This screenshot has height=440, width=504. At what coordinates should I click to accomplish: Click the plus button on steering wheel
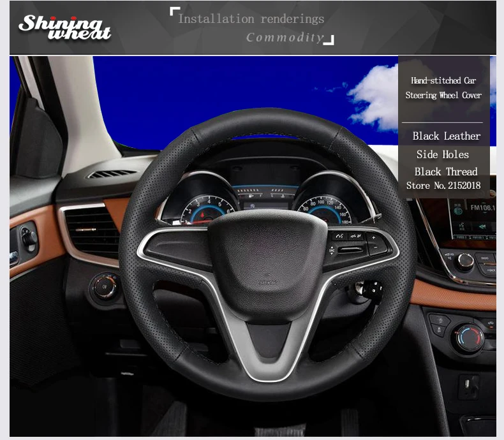tap(373, 238)
